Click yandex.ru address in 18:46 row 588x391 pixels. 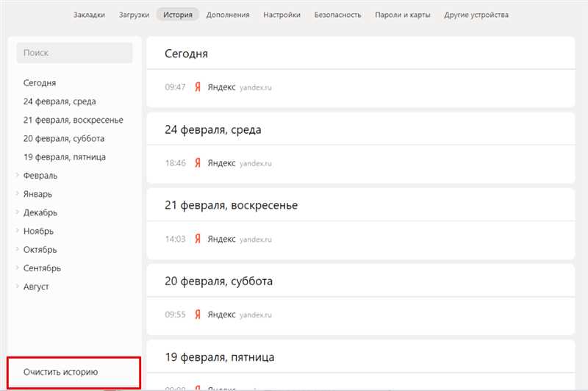[255, 163]
